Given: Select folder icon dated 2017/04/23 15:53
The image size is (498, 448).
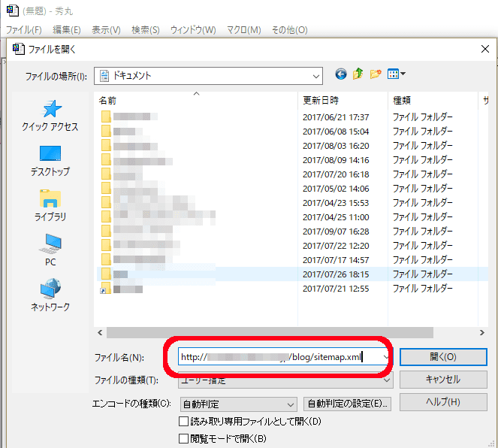Looking at the screenshot, I should pyautogui.click(x=106, y=202).
